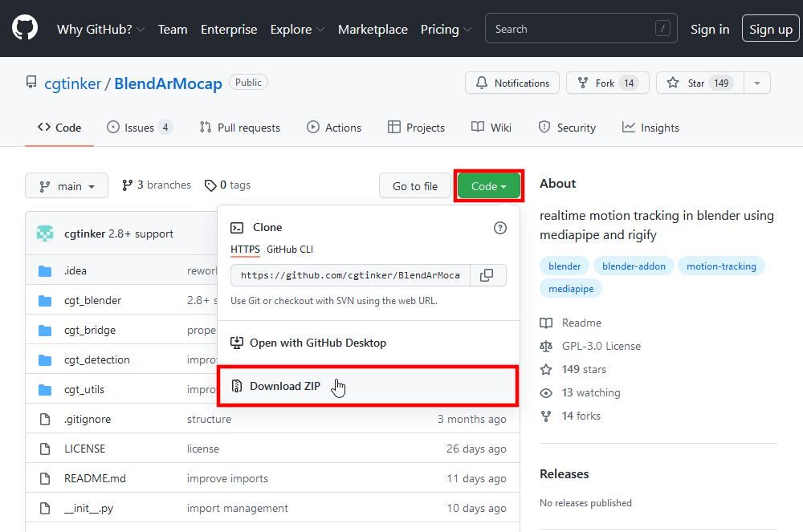The height and width of the screenshot is (532, 803).
Task: Focus the GitHub search field
Action: [581, 29]
